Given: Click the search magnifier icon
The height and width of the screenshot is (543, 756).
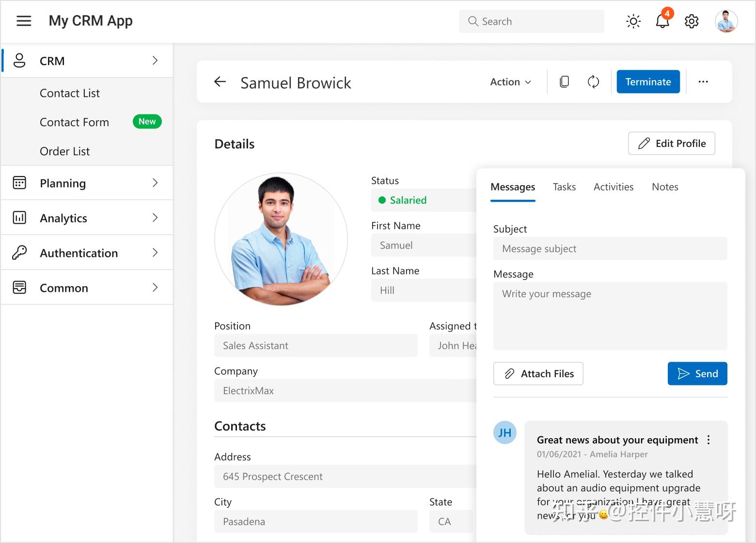Looking at the screenshot, I should [473, 21].
